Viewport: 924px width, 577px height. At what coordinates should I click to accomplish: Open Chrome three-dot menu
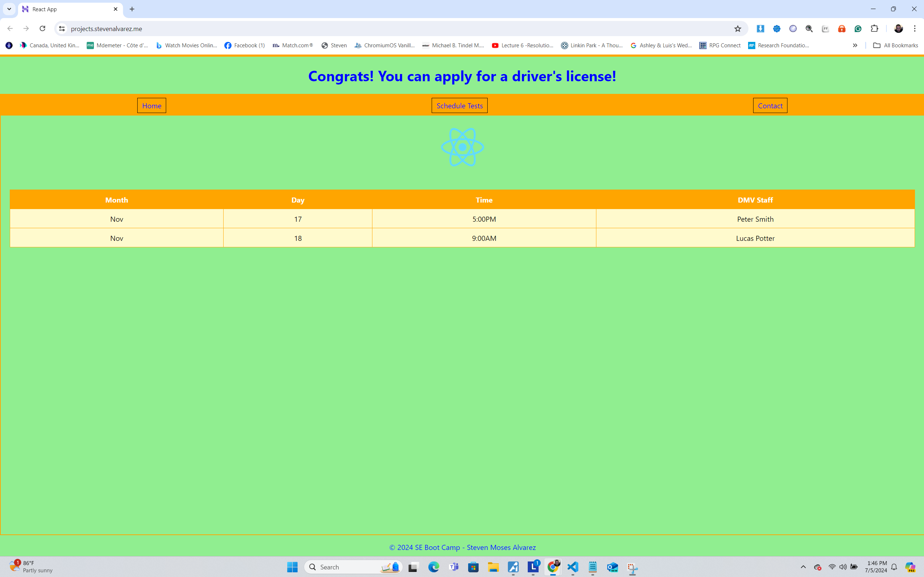(915, 29)
